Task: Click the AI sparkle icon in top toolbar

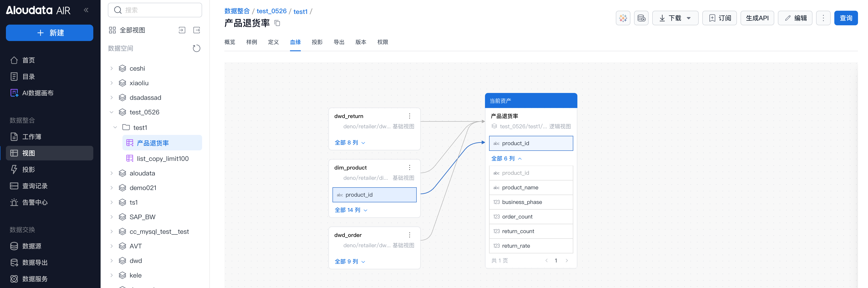Action: [x=623, y=18]
